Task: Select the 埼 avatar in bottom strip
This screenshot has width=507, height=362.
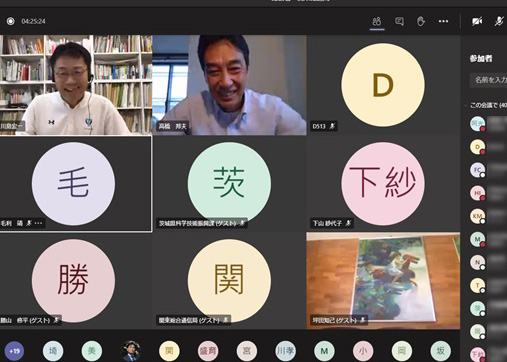Action: coord(53,351)
